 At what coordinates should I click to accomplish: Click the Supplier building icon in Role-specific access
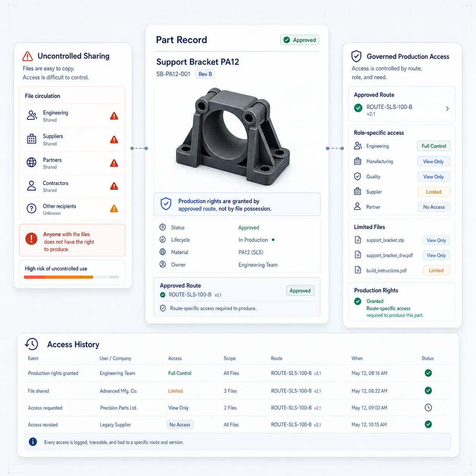pyautogui.click(x=358, y=191)
